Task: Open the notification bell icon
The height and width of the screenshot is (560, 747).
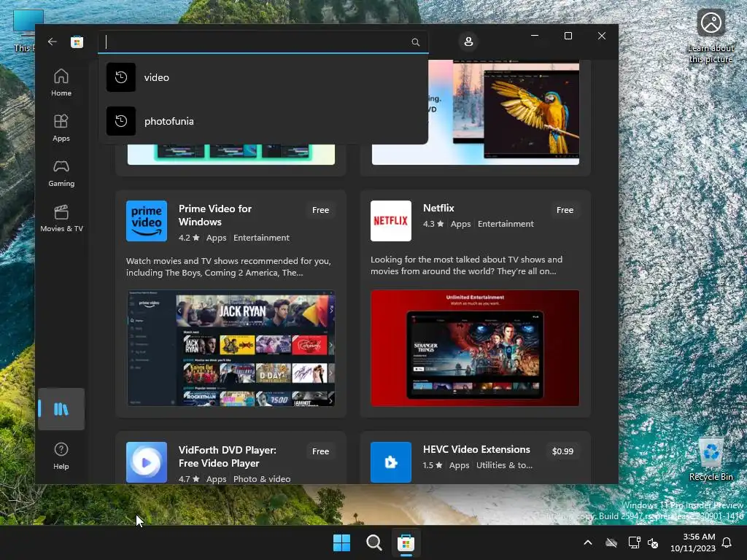Action: pos(727,542)
